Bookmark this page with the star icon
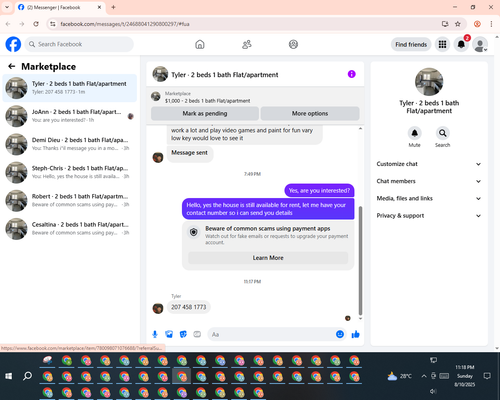 458,24
